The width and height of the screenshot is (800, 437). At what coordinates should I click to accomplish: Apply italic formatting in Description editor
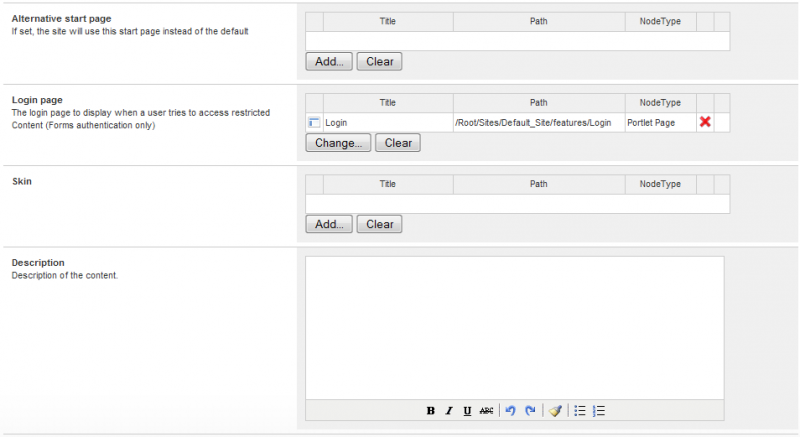[449, 410]
